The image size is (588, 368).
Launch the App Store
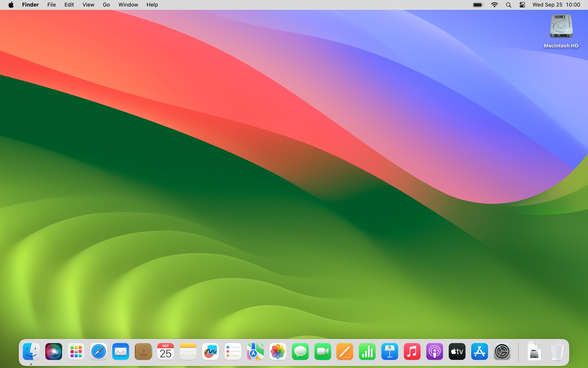pyautogui.click(x=479, y=351)
